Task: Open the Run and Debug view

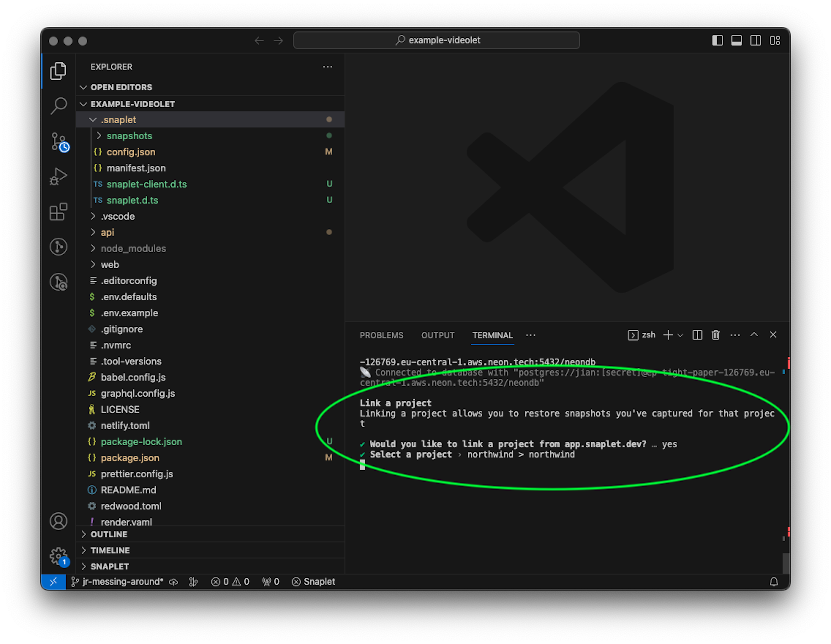Action: pos(58,176)
